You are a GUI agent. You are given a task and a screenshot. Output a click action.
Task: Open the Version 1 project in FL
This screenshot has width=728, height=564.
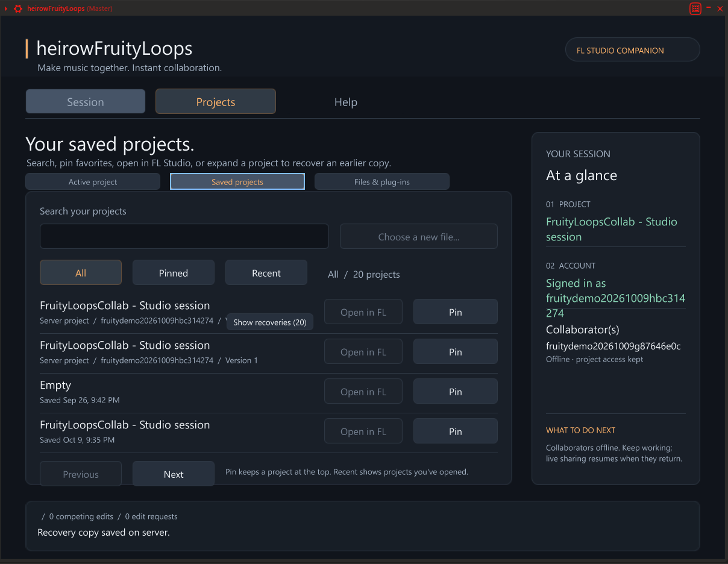click(x=363, y=351)
